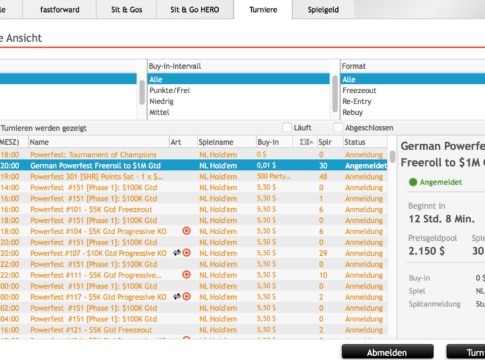Viewport: 485px width, 360px height.
Task: Sort tournaments by the Buy-in column
Action: (274, 142)
